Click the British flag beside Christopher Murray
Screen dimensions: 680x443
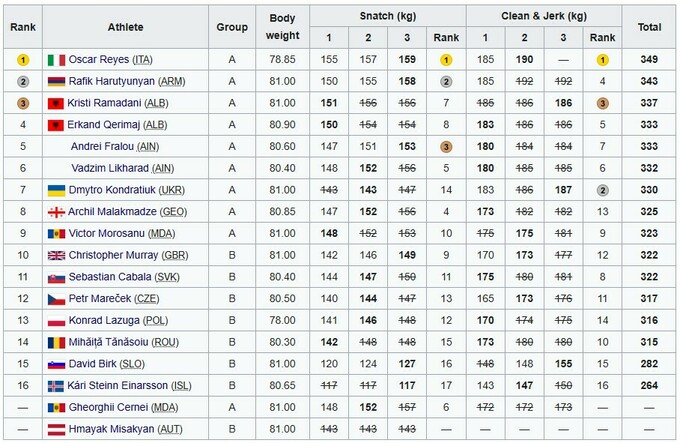[56, 255]
